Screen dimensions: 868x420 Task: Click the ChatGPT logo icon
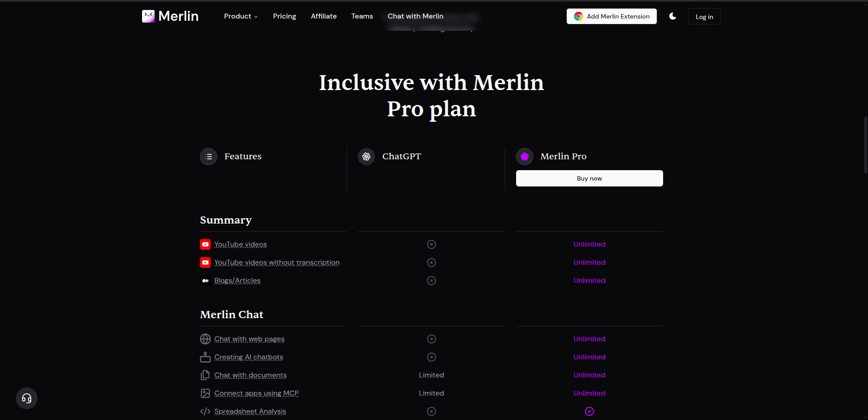[366, 157]
